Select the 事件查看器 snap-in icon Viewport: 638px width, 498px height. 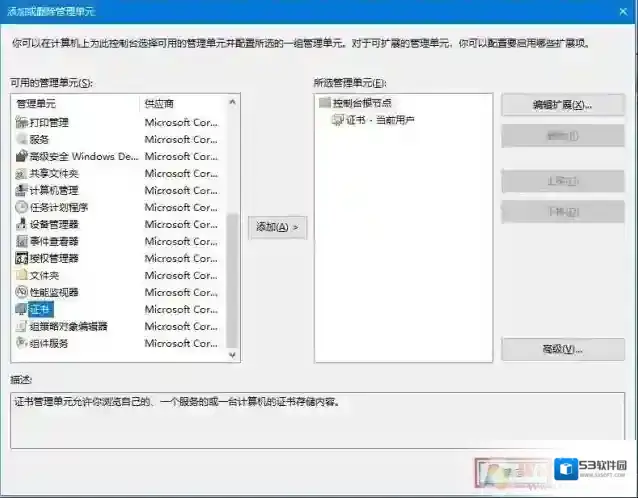22,241
